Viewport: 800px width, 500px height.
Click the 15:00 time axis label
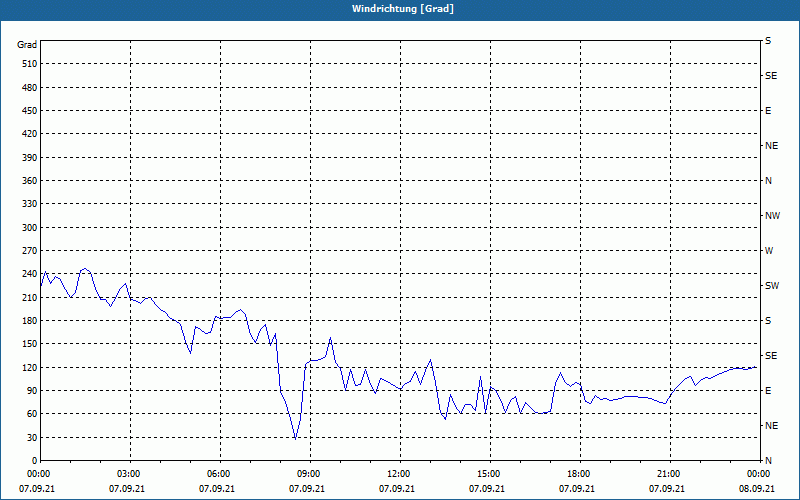(489, 474)
